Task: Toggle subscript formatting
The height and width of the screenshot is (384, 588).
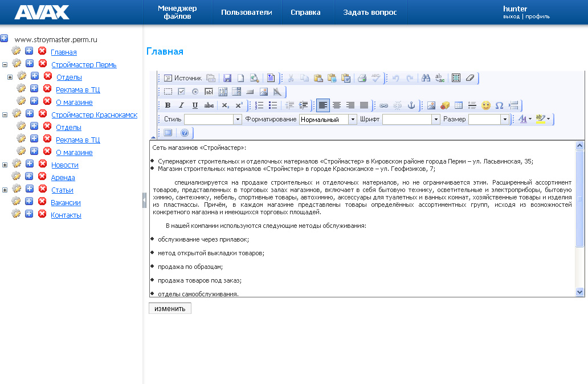Action: click(x=226, y=105)
